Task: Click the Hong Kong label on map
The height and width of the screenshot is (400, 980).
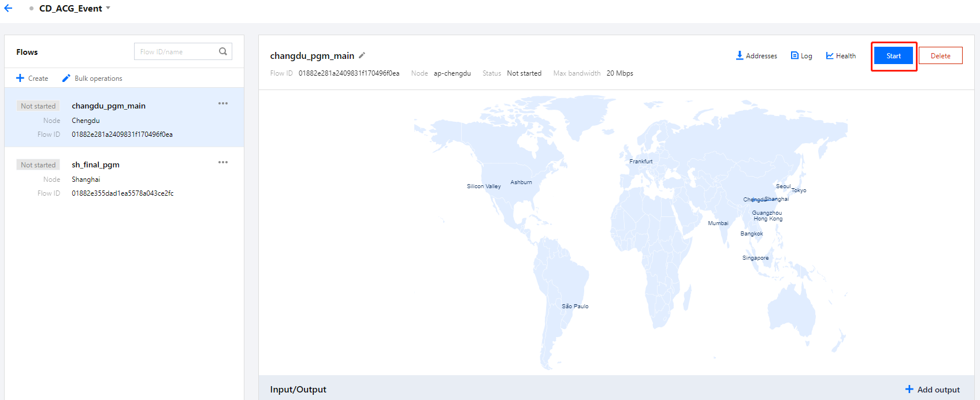Action: pos(768,219)
